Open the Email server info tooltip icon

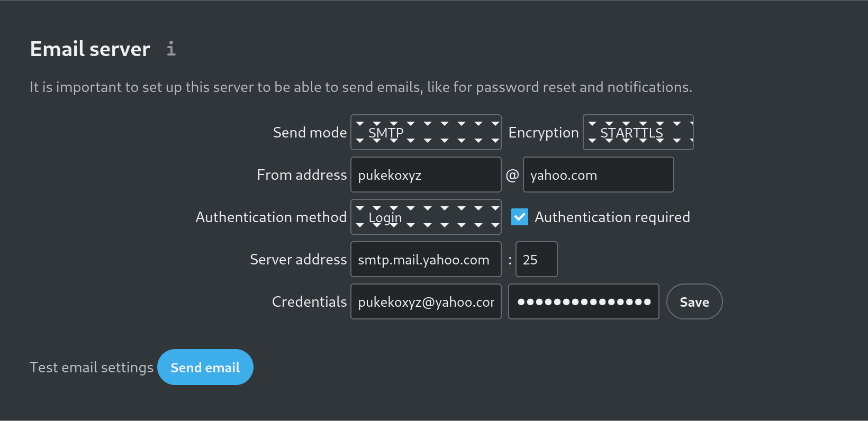click(170, 49)
